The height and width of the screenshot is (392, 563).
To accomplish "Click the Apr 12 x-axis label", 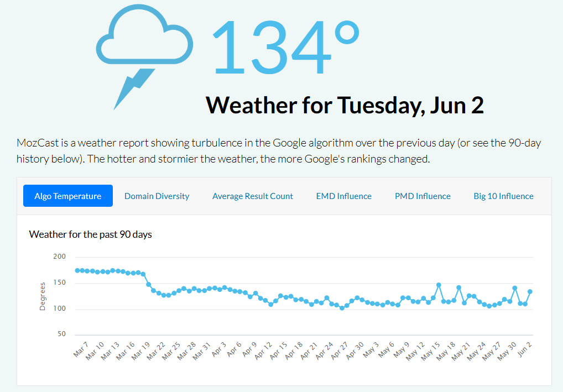I will click(x=263, y=351).
